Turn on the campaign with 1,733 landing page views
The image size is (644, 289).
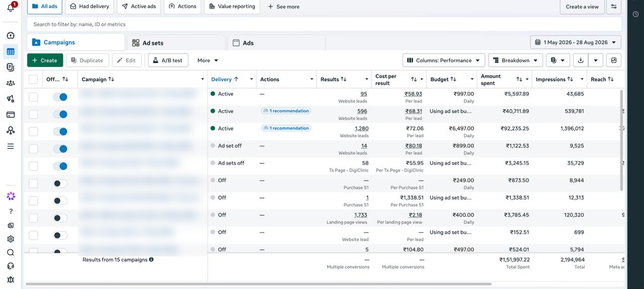click(60, 218)
